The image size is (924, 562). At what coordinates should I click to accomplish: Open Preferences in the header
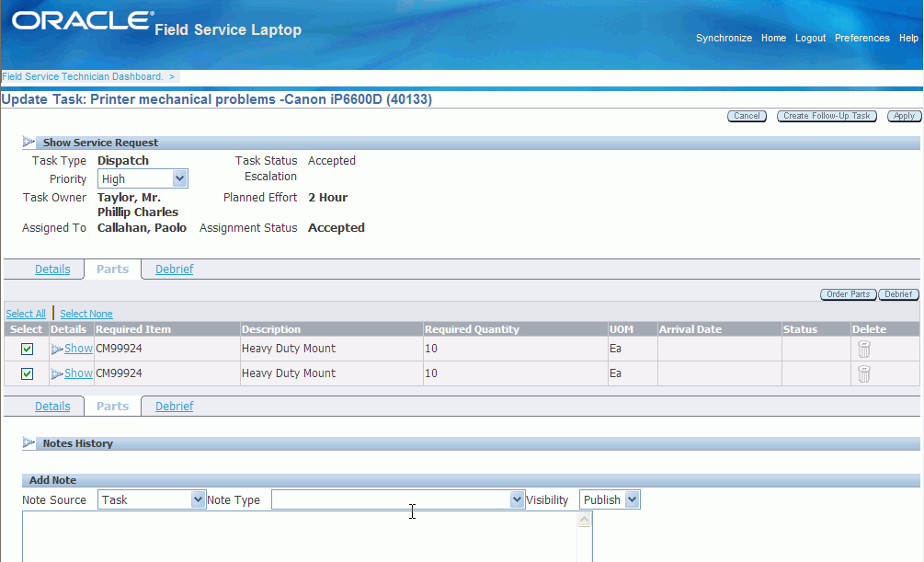pos(862,38)
